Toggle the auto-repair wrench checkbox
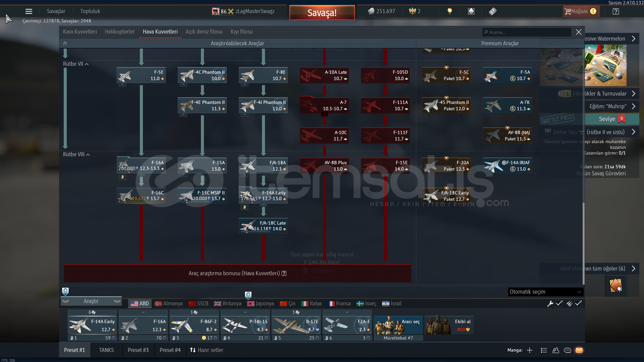Image resolution: width=644 pixels, height=362 pixels. pyautogui.click(x=559, y=304)
